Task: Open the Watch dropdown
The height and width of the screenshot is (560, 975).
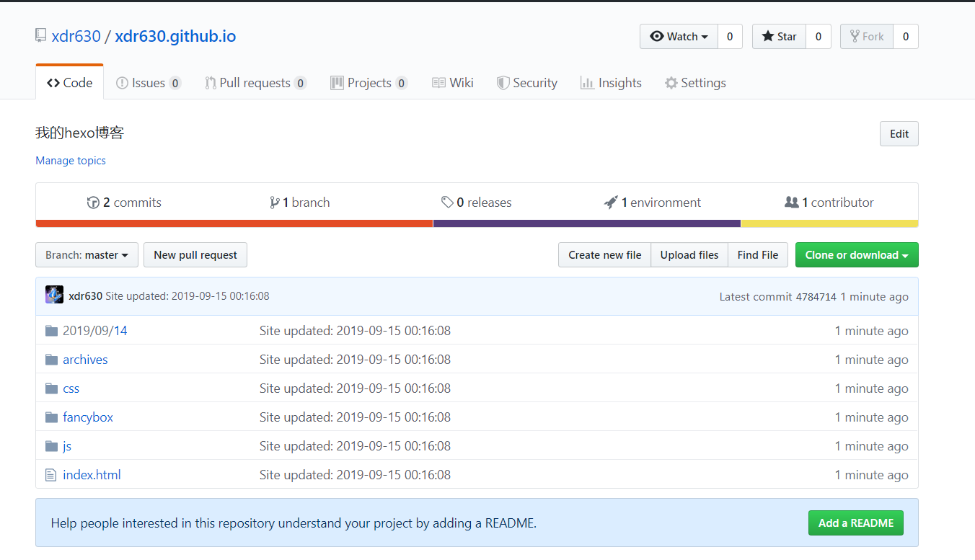Action: pos(679,37)
